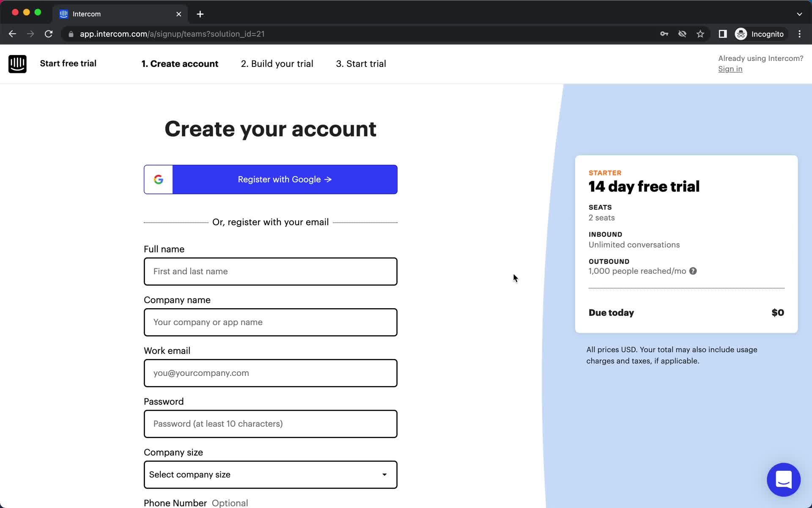This screenshot has height=508, width=812.
Task: Go back using the browser back arrow
Action: pyautogui.click(x=12, y=34)
